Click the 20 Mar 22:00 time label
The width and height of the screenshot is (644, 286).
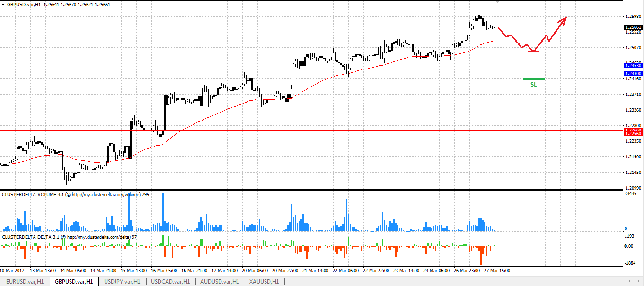[x=285, y=271]
